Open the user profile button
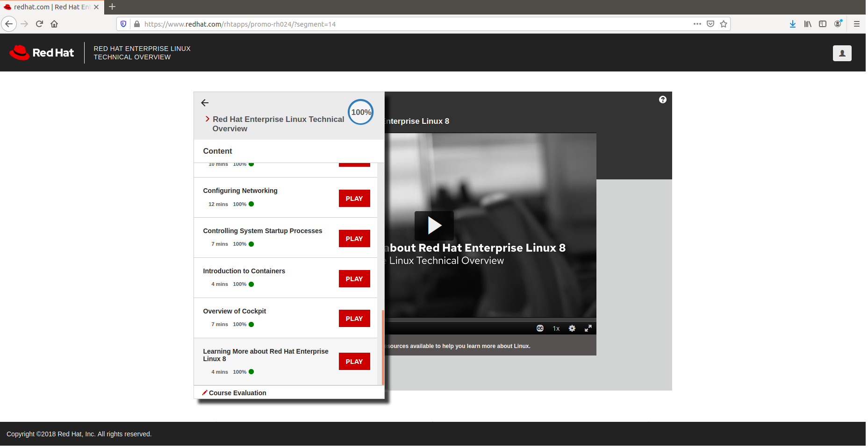The width and height of the screenshot is (868, 448). click(x=842, y=53)
